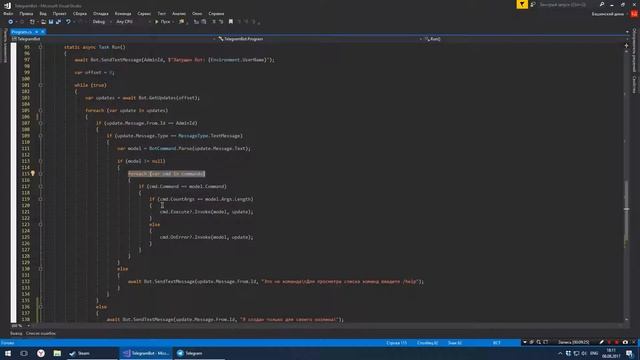The width and height of the screenshot is (640, 360).
Task: Open the TelegramBot.Program type dropdown
Action: (x=319, y=39)
